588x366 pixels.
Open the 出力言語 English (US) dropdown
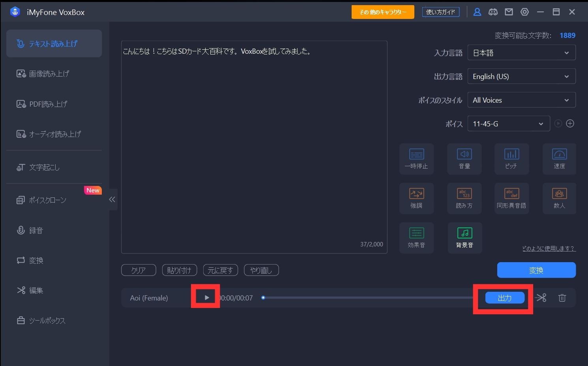click(x=521, y=77)
